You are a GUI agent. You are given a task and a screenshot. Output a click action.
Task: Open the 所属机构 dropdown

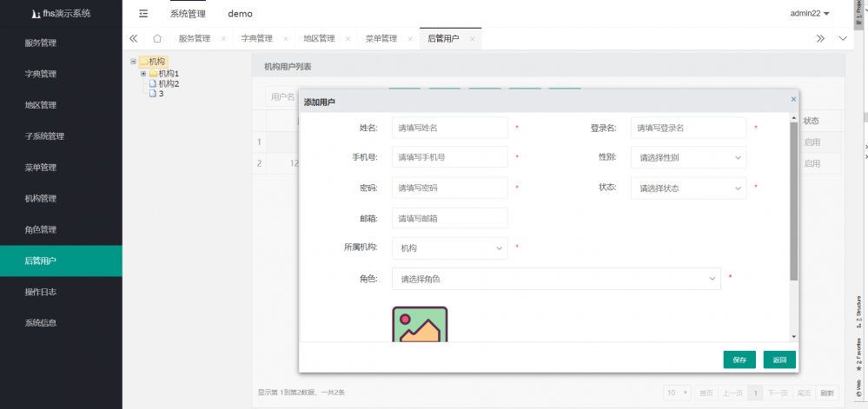450,248
